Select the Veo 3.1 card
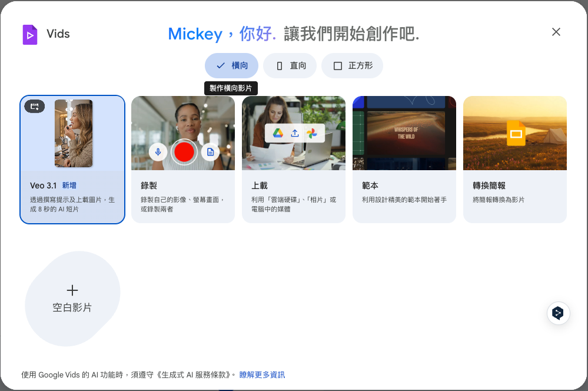This screenshot has width=588, height=391. coord(72,159)
